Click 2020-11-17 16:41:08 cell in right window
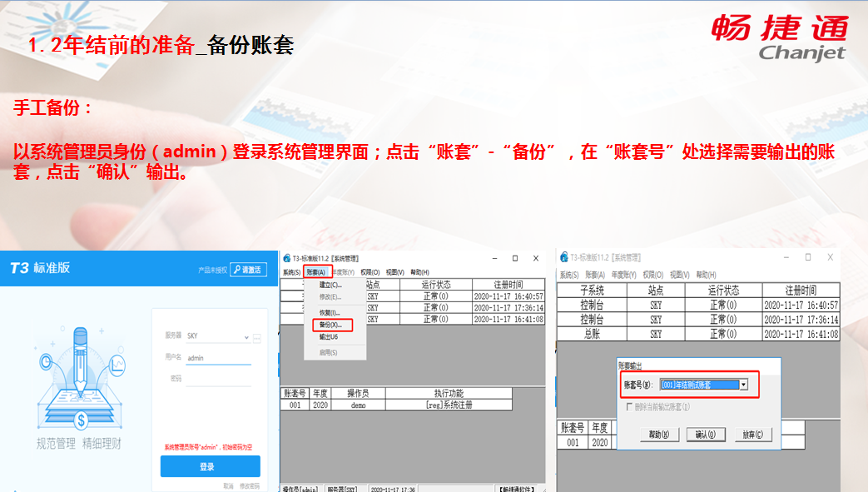 click(x=801, y=334)
